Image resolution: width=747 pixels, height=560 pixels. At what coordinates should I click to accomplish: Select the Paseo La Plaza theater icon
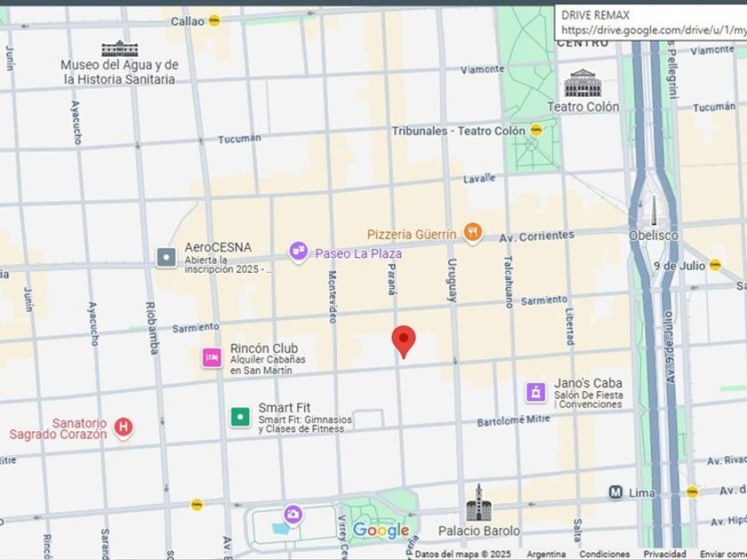[x=299, y=252]
